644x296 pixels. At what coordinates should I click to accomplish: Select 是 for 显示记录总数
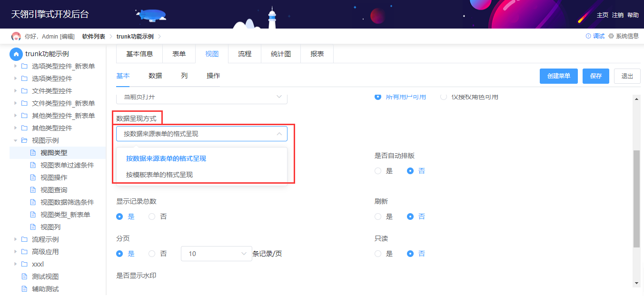click(x=120, y=217)
